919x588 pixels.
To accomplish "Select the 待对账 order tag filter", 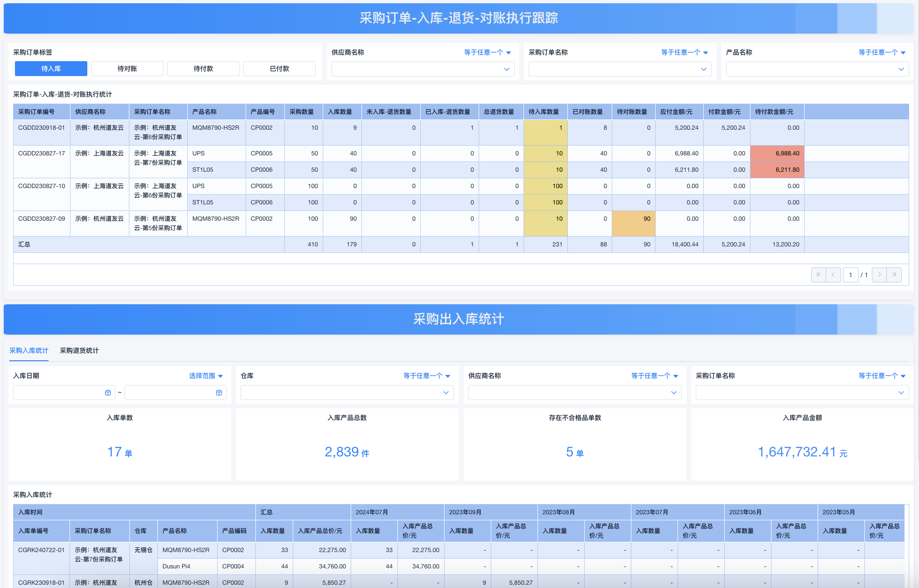I will [x=127, y=68].
